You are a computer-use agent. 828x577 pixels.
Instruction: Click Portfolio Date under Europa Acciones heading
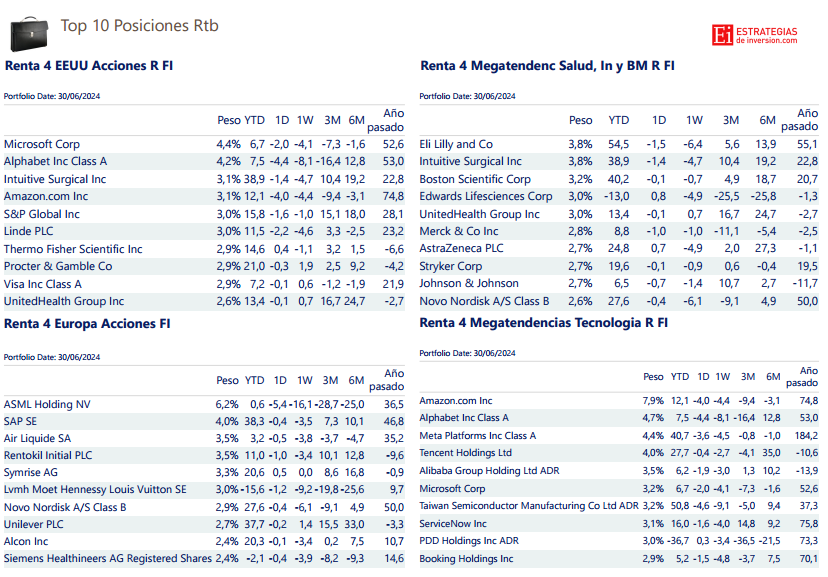pyautogui.click(x=52, y=357)
